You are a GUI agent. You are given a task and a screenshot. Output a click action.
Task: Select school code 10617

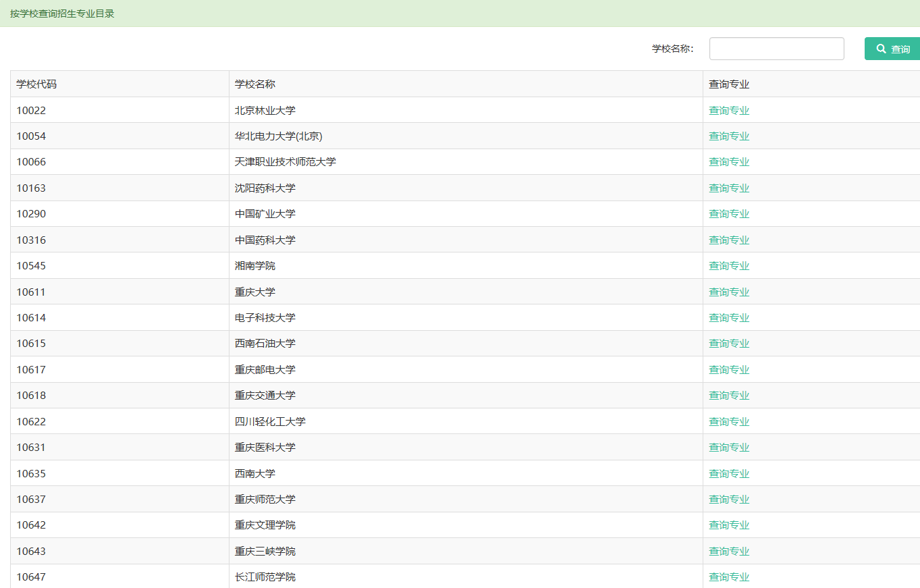click(x=31, y=369)
